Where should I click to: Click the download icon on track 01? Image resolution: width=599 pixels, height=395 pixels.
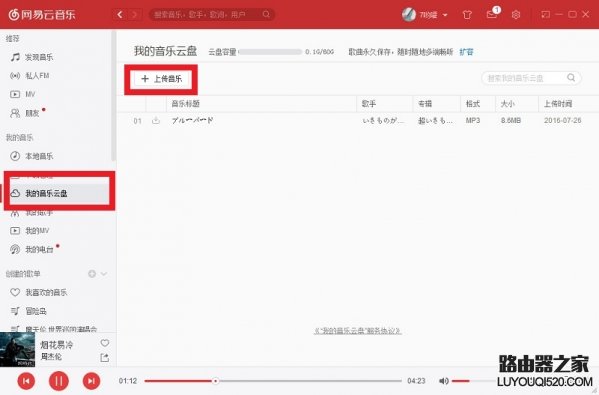pyautogui.click(x=155, y=120)
